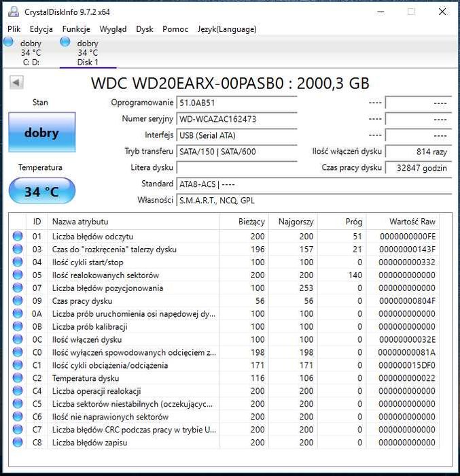Viewport: 460px width, 476px height.
Task: Open the Pomoc menu
Action: pyautogui.click(x=175, y=29)
